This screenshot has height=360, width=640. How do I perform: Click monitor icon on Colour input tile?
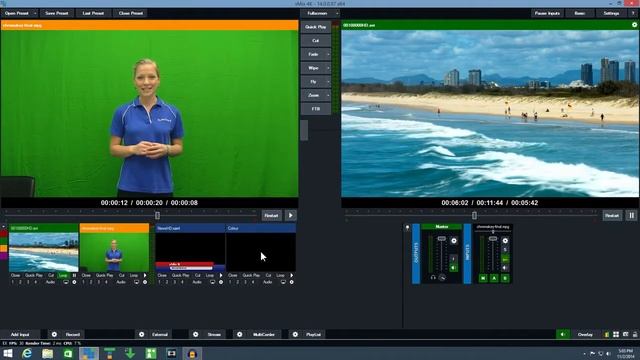[x=283, y=282]
